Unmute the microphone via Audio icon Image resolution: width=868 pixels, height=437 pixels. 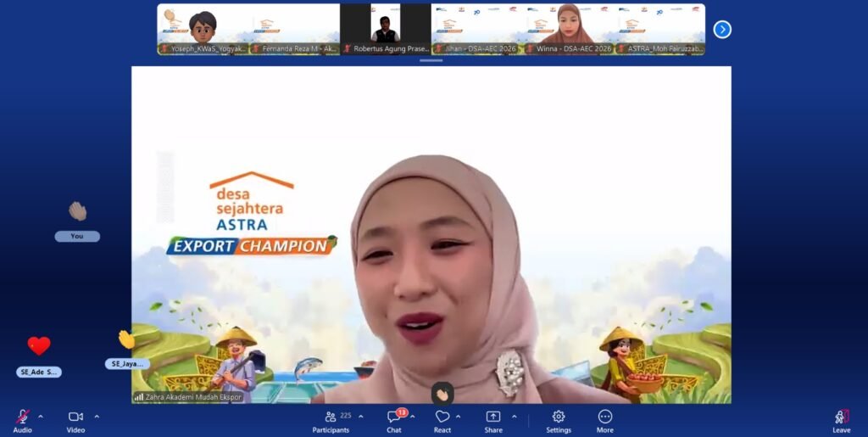coord(23,417)
